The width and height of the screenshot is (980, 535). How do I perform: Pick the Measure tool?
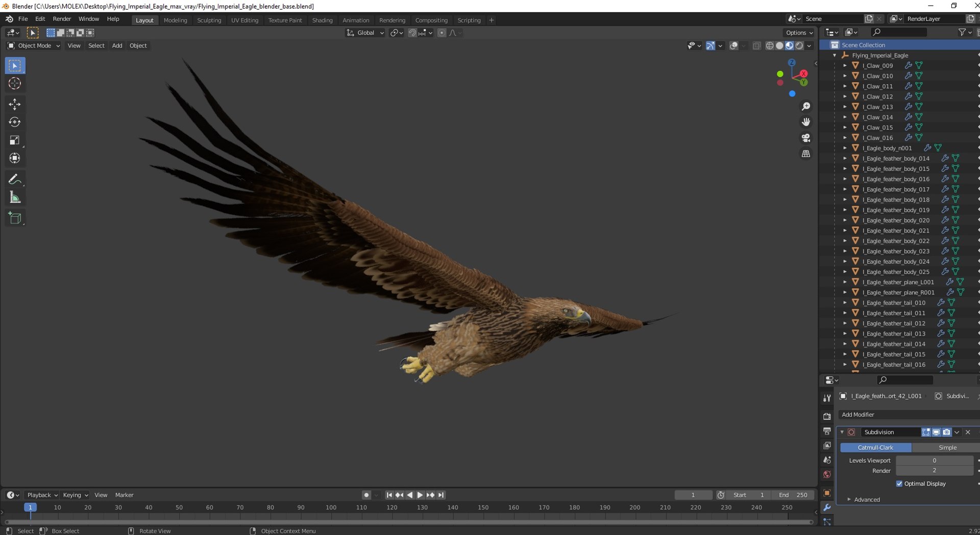click(x=15, y=197)
